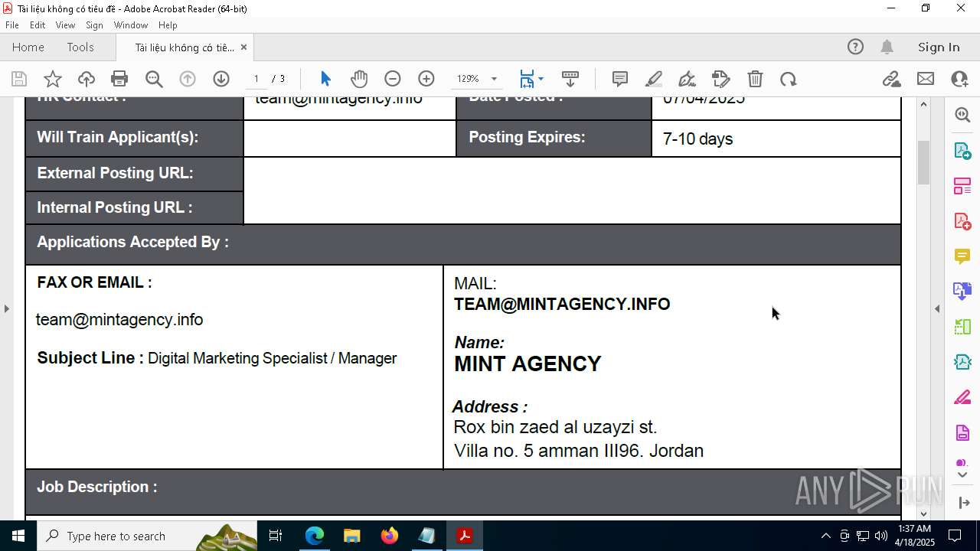Viewport: 980px width, 551px height.
Task: Open Export PDF tool in sidebar
Action: [x=962, y=150]
